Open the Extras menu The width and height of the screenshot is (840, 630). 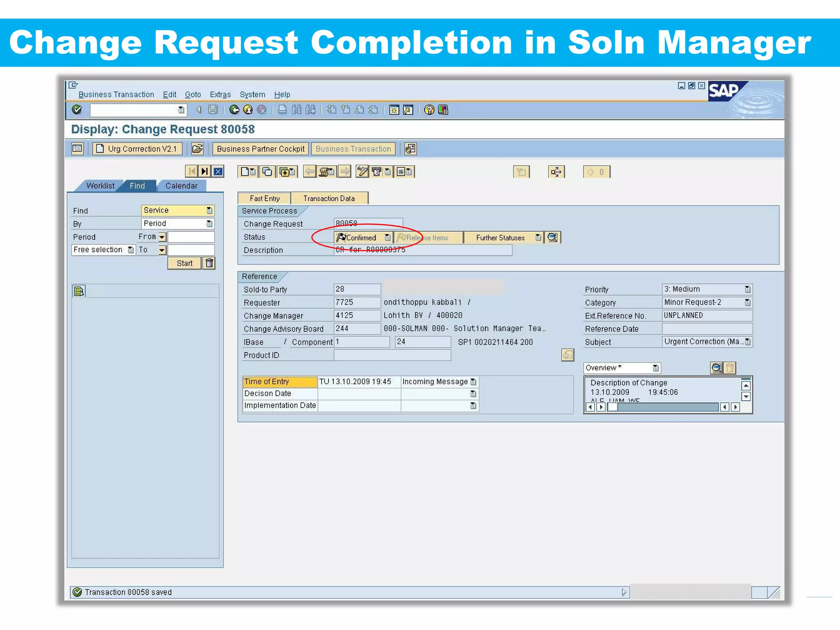(220, 94)
